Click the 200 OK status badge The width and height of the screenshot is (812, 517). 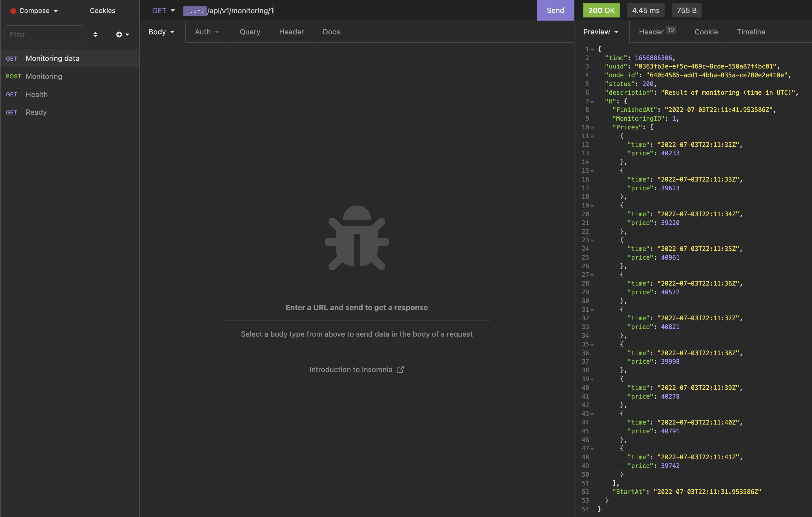[x=601, y=10]
